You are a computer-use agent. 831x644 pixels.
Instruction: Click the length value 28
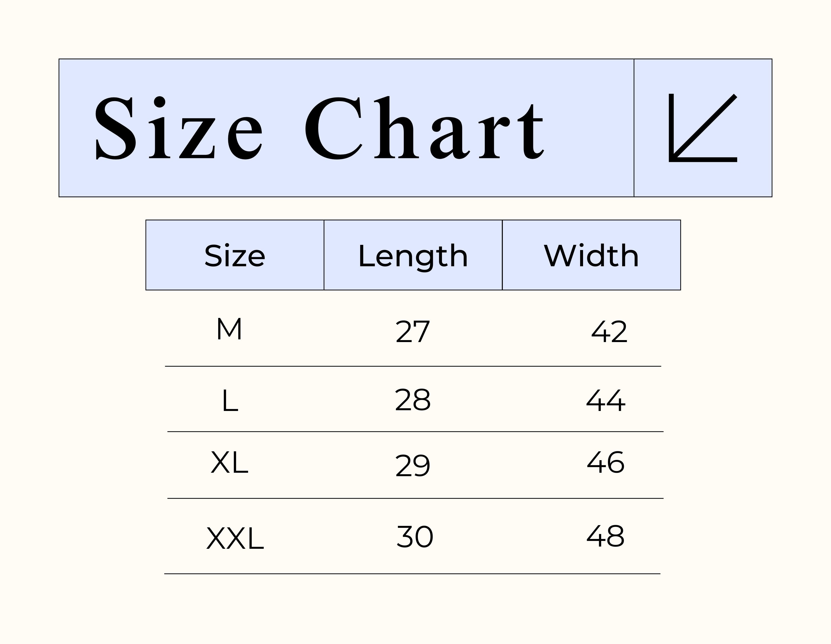(412, 400)
